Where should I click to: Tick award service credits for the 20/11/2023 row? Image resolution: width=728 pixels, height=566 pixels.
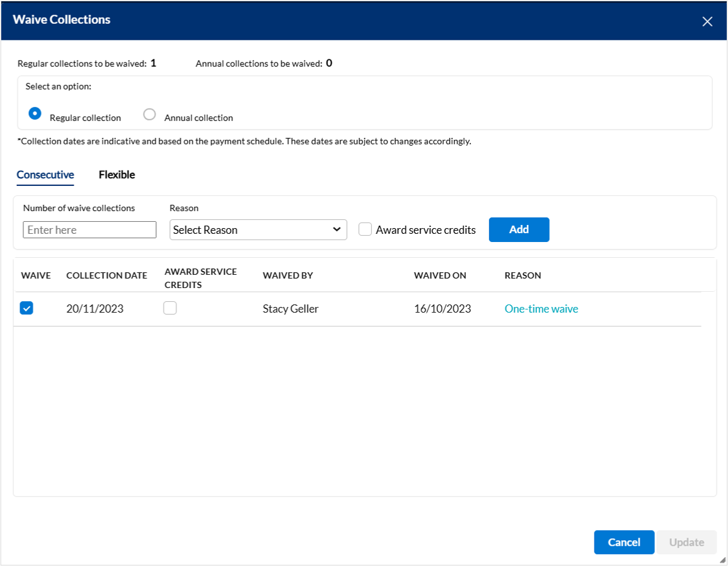click(170, 308)
